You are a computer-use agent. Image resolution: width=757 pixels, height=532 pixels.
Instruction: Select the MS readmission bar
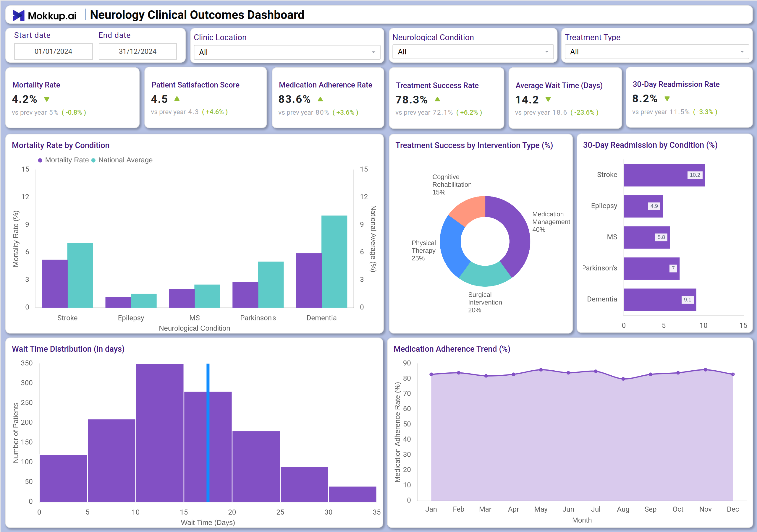point(647,237)
